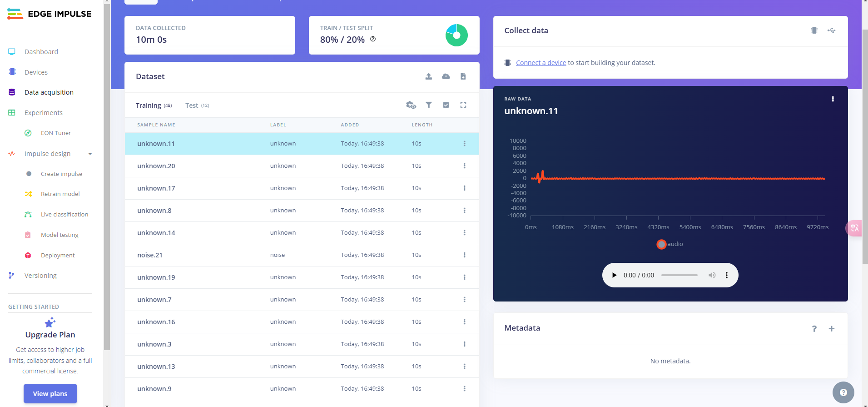
Task: Click the Metadata question mark help icon
Action: (x=814, y=328)
